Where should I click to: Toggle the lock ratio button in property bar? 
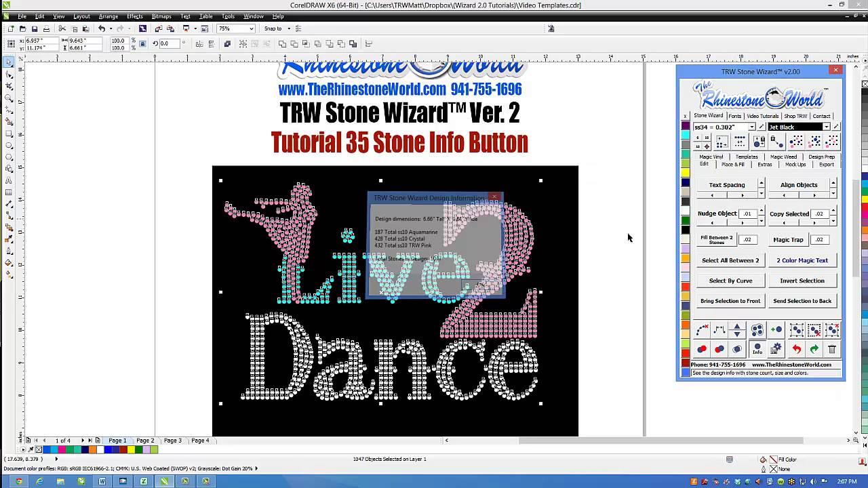[142, 43]
